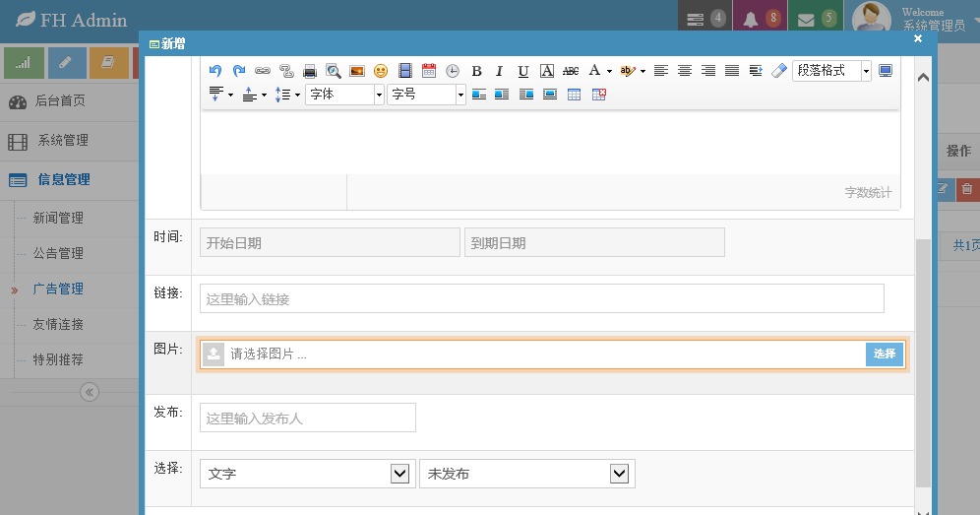Image resolution: width=980 pixels, height=515 pixels.
Task: Open the envelope messages with badge 5
Action: click(816, 18)
